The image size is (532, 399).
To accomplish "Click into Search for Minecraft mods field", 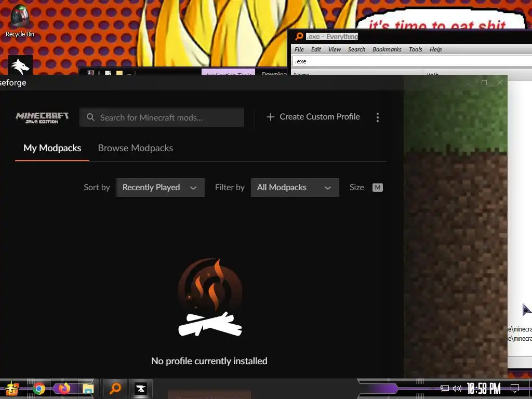I will [x=162, y=117].
